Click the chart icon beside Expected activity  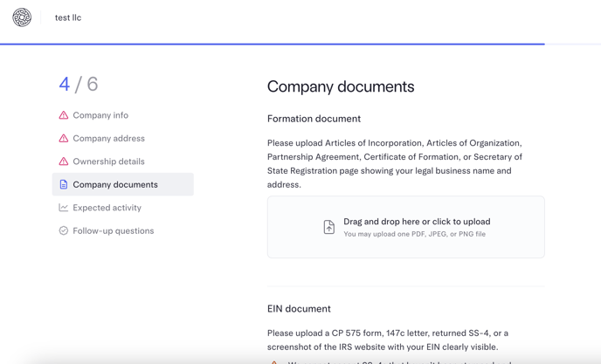(64, 208)
